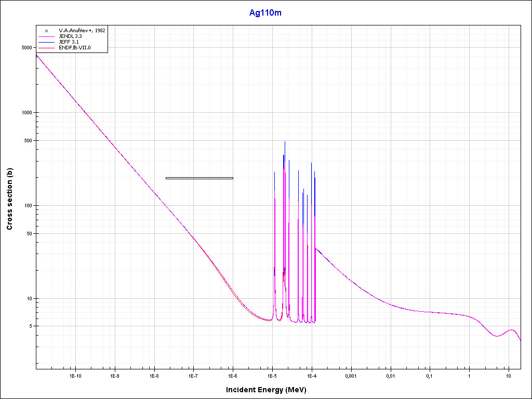Viewport: 532px width, 399px height.
Task: Click the horizontal experimental data bar
Action: [199, 178]
